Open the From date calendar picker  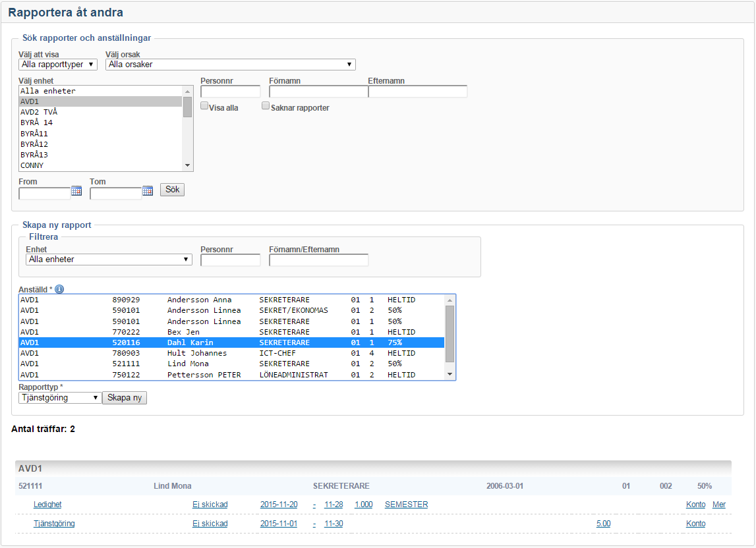click(76, 191)
